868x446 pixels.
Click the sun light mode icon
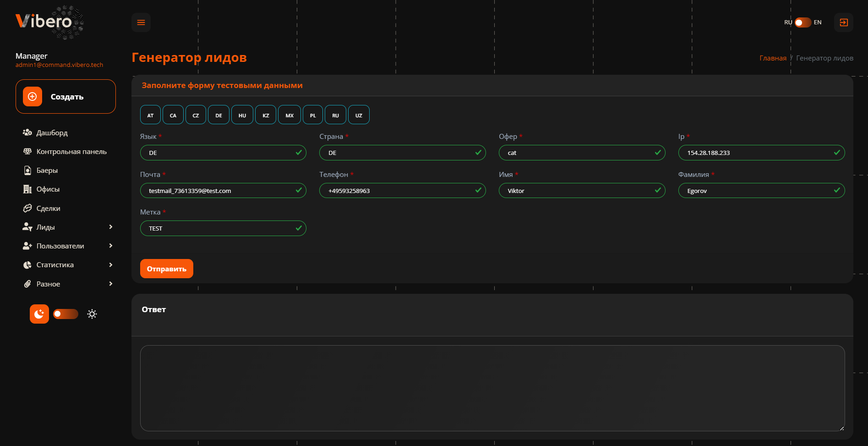pyautogui.click(x=92, y=314)
